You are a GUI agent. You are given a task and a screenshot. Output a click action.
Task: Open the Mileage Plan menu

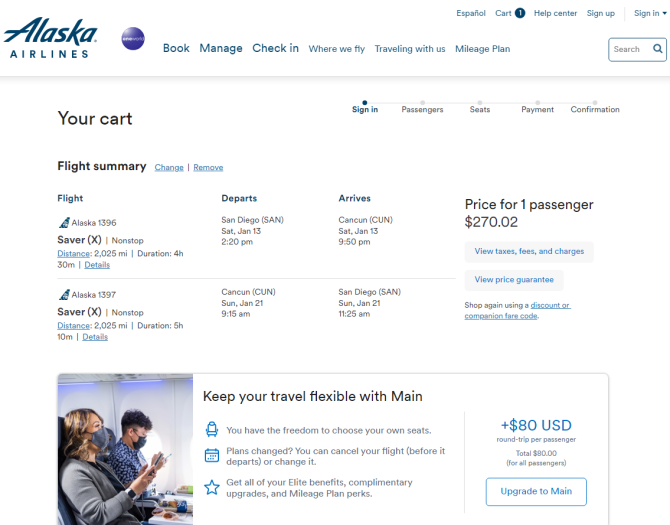click(482, 49)
